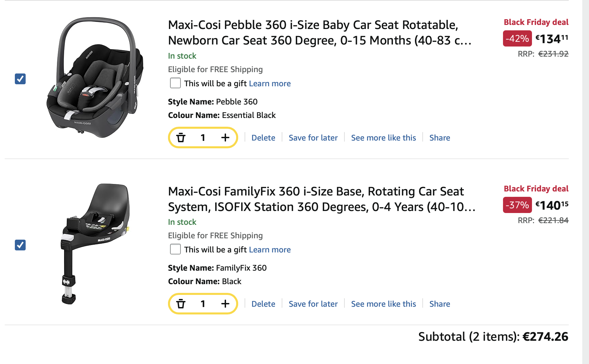Image resolution: width=589 pixels, height=364 pixels.
Task: Increase quantity of FamilyFix 360 base
Action: tap(225, 304)
